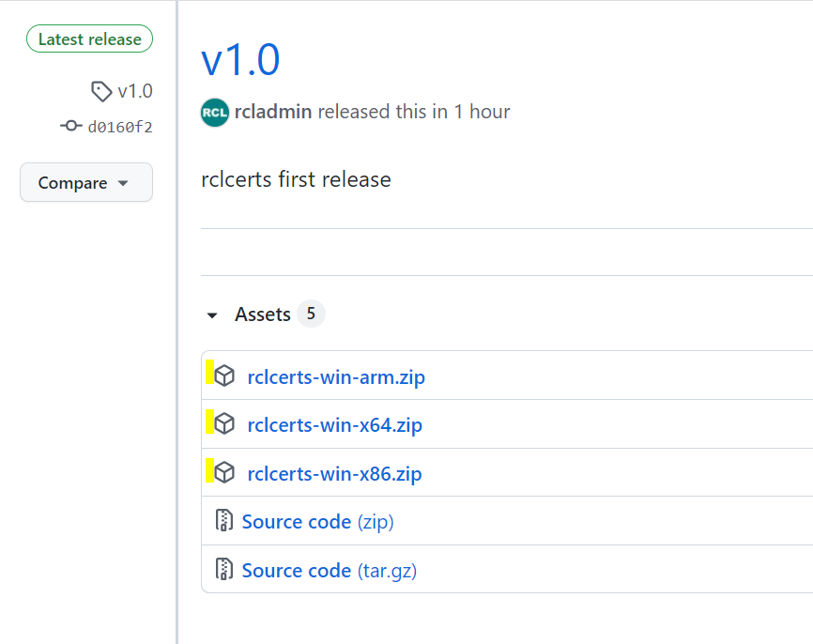Open the Compare dropdown
The height and width of the screenshot is (644, 813).
coord(86,182)
